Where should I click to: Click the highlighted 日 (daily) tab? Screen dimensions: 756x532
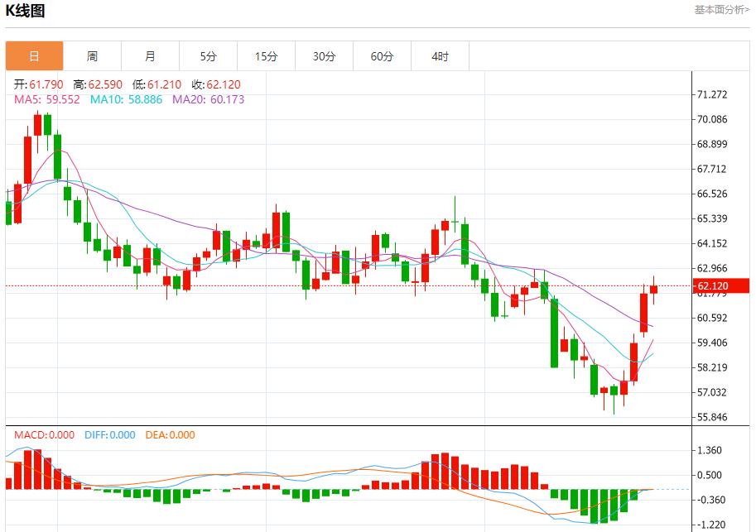(34, 55)
